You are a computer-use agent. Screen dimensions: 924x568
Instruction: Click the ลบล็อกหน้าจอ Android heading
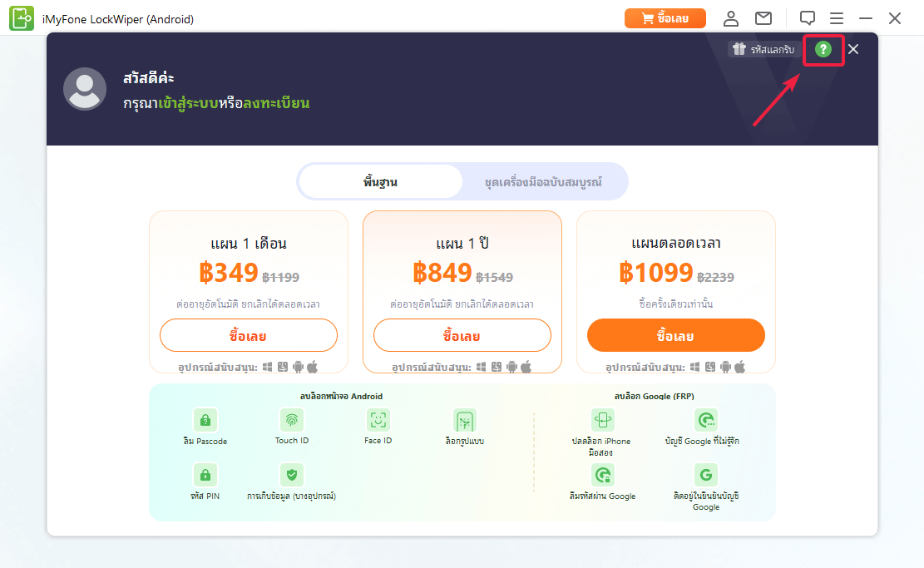click(x=341, y=396)
